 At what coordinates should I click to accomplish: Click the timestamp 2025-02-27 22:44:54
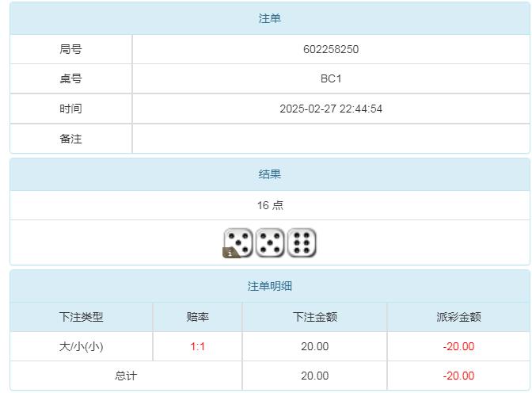[331, 109]
